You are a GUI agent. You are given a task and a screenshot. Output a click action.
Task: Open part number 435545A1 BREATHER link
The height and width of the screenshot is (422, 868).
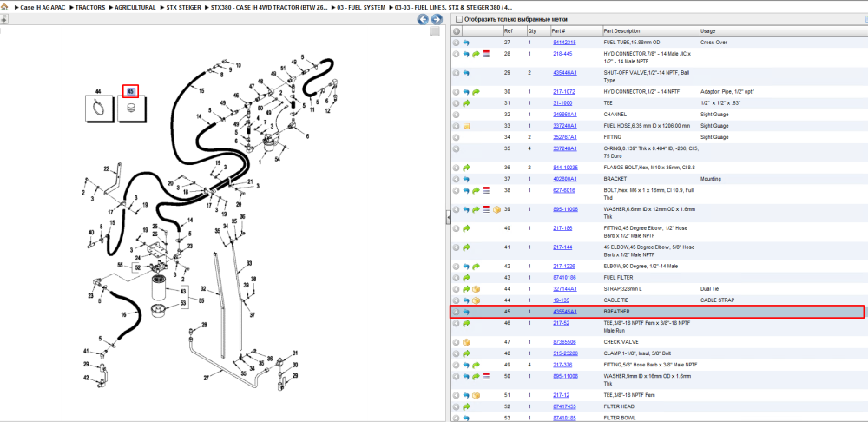tap(565, 312)
